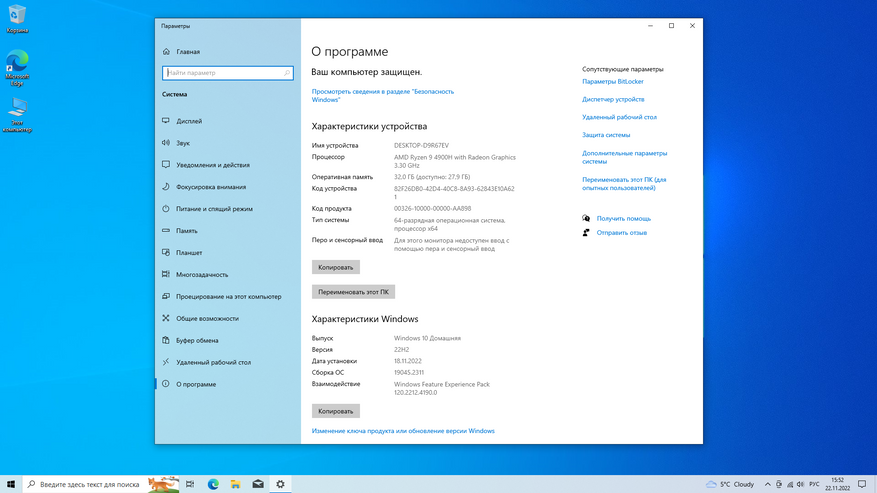
Task: Open File Explorer from the taskbar
Action: click(x=235, y=484)
